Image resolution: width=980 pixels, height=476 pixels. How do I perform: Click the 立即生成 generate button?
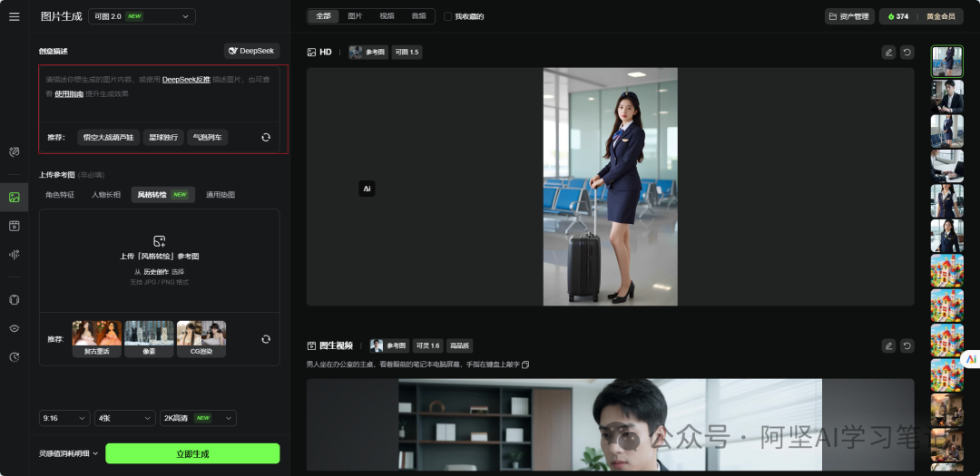click(x=192, y=453)
